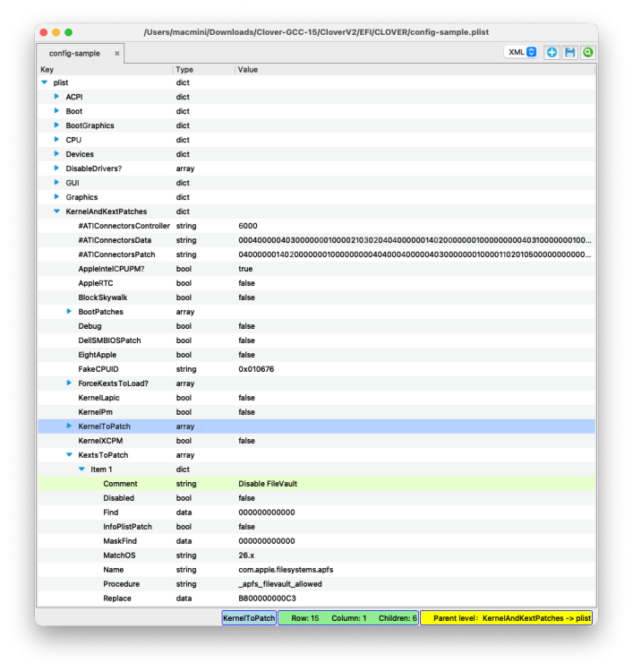Image resolution: width=633 pixels, height=672 pixels.
Task: Select the KernelPm row
Action: click(316, 412)
